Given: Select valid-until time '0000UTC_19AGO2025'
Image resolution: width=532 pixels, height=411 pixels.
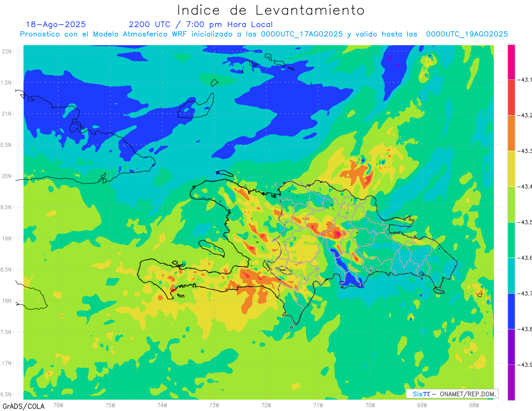Looking at the screenshot, I should pyautogui.click(x=467, y=34).
